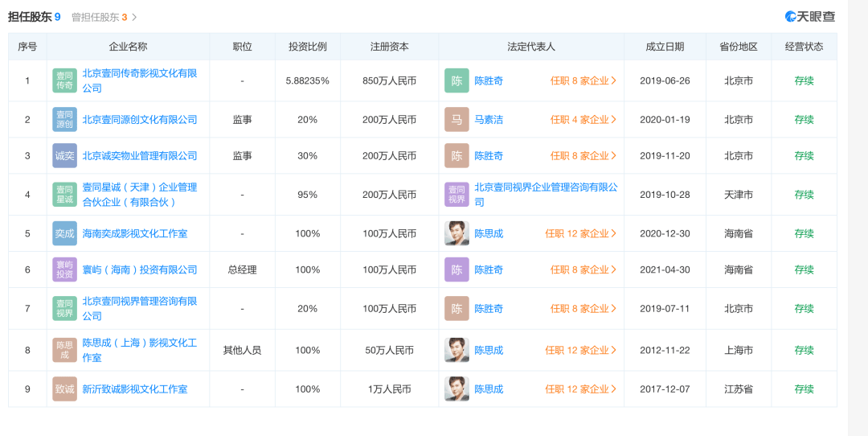The height and width of the screenshot is (436, 868).
Task: Click the 奕成 blue company logo badge
Action: click(x=65, y=234)
